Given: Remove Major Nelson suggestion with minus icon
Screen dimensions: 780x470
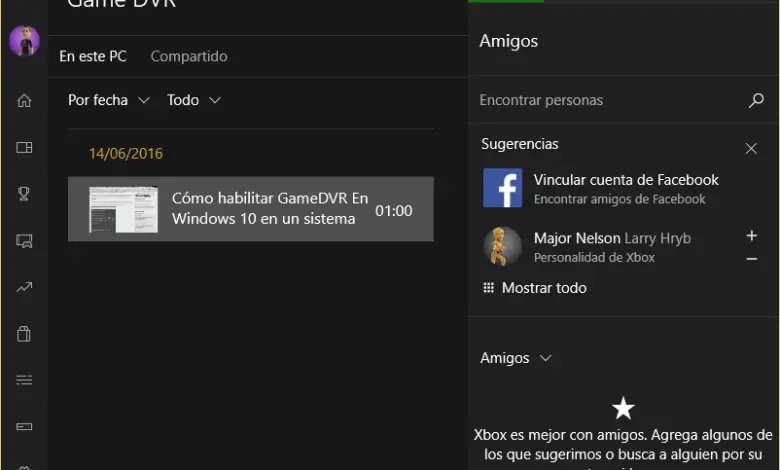Looking at the screenshot, I should 752,259.
